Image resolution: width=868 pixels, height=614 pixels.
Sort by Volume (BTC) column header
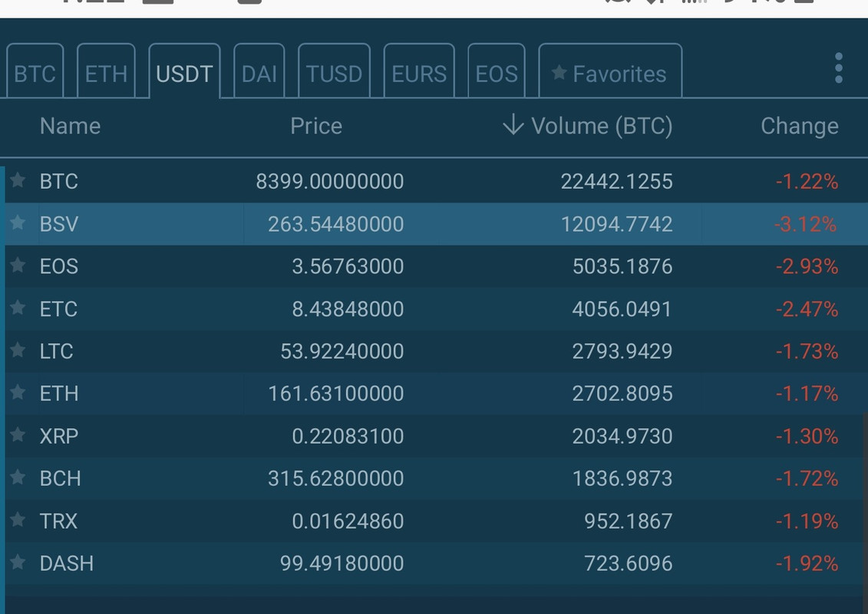pos(602,126)
